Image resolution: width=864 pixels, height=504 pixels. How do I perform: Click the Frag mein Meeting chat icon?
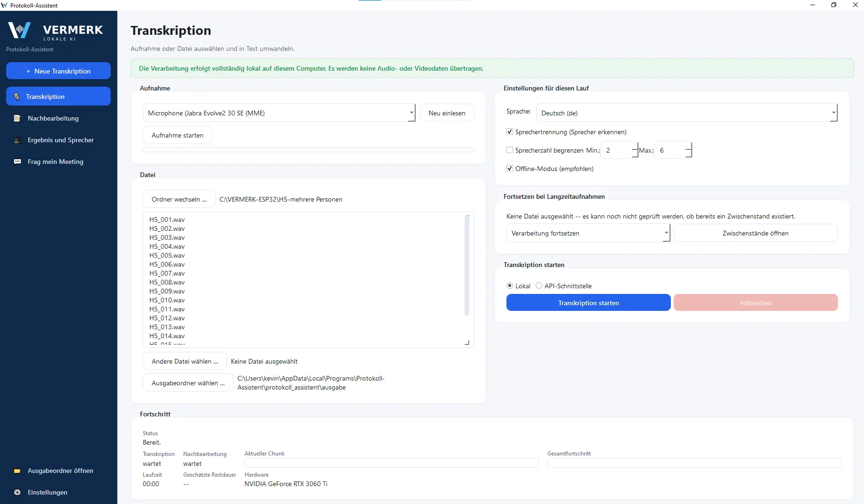pyautogui.click(x=17, y=162)
